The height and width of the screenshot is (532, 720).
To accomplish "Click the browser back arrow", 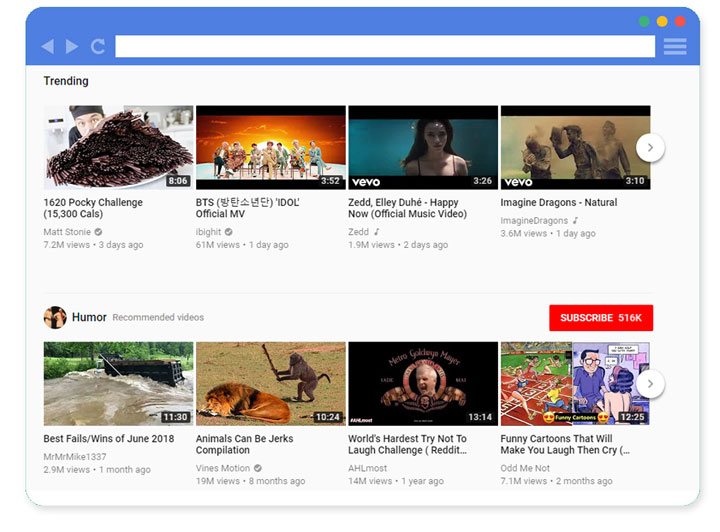I will coord(48,46).
